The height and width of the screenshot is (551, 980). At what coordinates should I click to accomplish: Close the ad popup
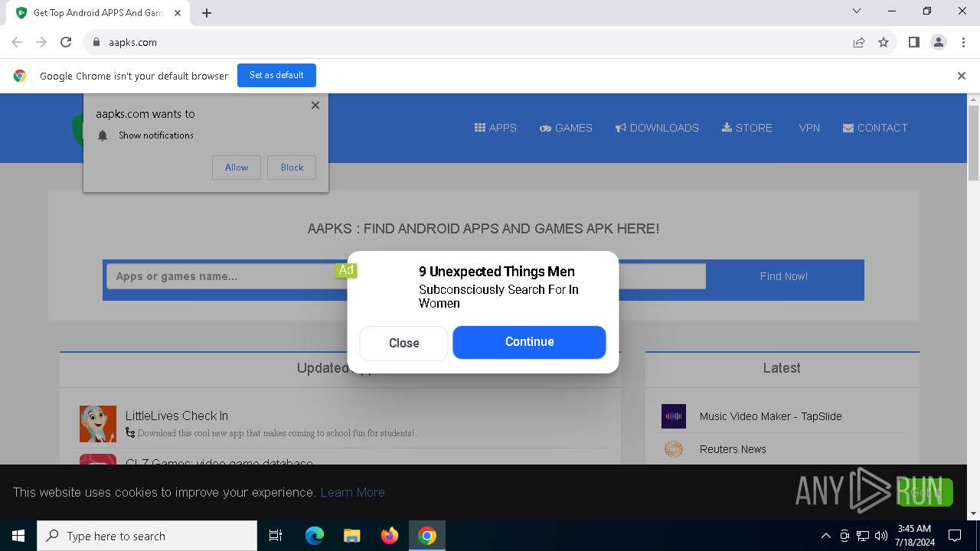403,343
